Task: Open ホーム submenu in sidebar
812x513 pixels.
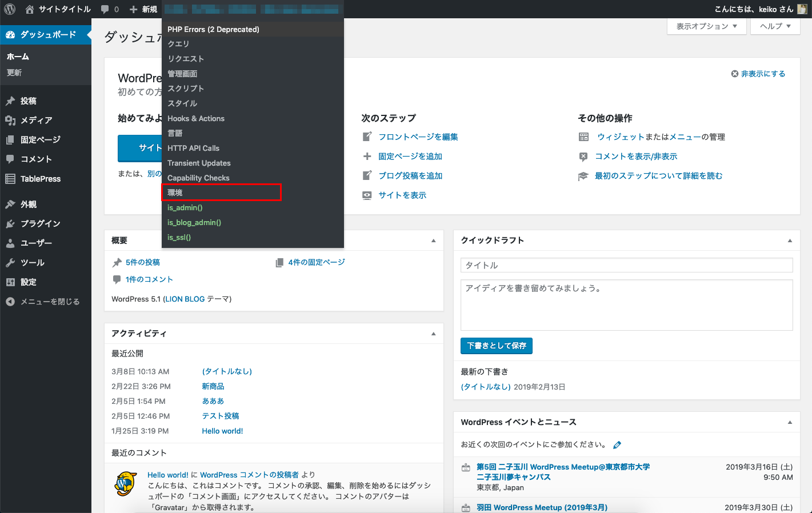Action: [x=18, y=57]
